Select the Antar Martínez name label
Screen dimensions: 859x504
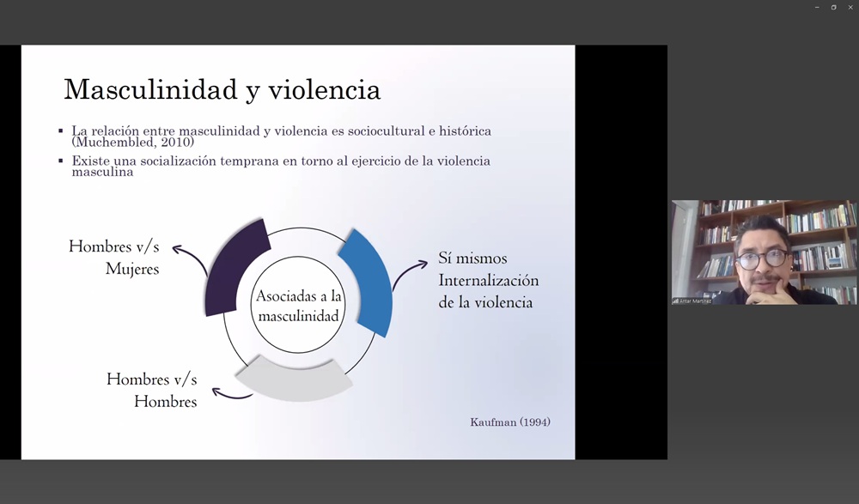pos(694,301)
